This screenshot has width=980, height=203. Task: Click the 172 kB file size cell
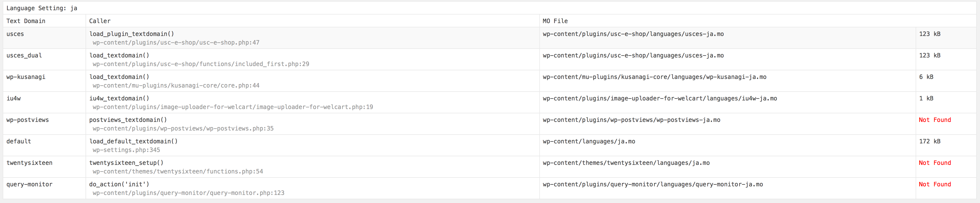coord(930,141)
